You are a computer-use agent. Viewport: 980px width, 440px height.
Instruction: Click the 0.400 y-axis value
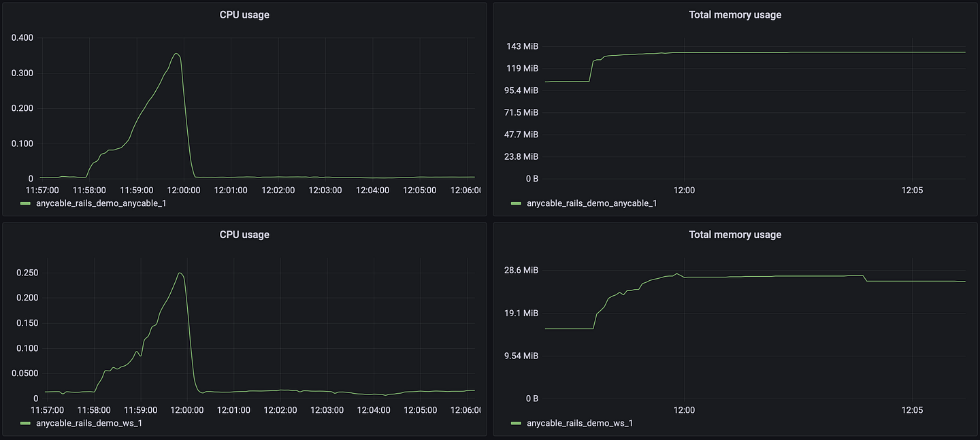tap(22, 37)
